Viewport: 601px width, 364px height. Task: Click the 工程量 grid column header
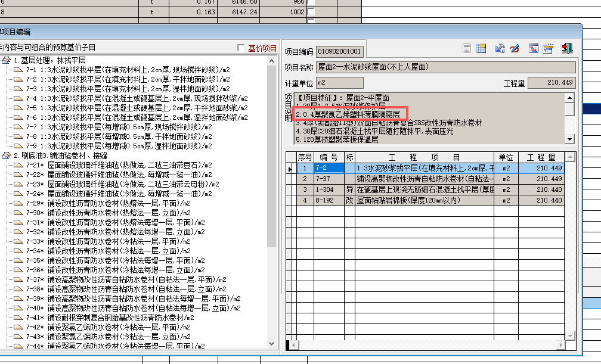[541, 157]
